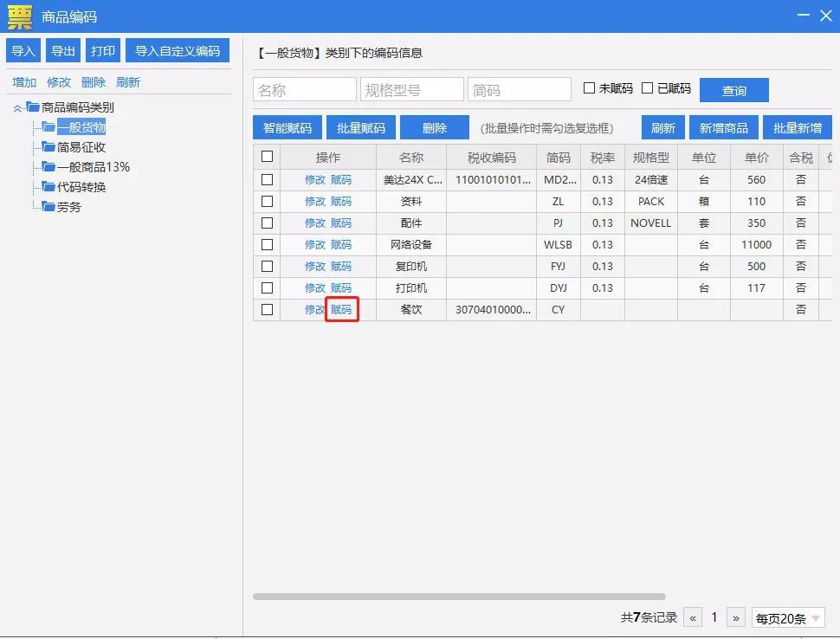Viewport: 840px width, 639px height.
Task: Click the 导出 button
Action: tap(63, 51)
